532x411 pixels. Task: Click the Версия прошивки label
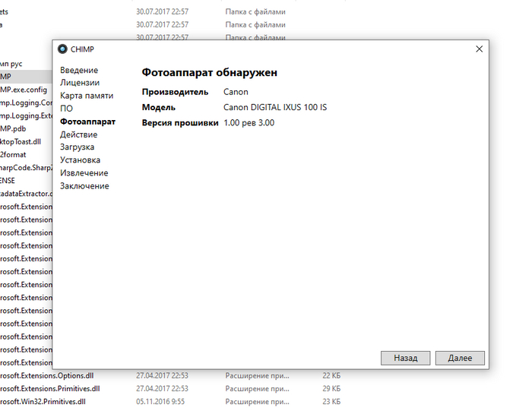pos(180,123)
